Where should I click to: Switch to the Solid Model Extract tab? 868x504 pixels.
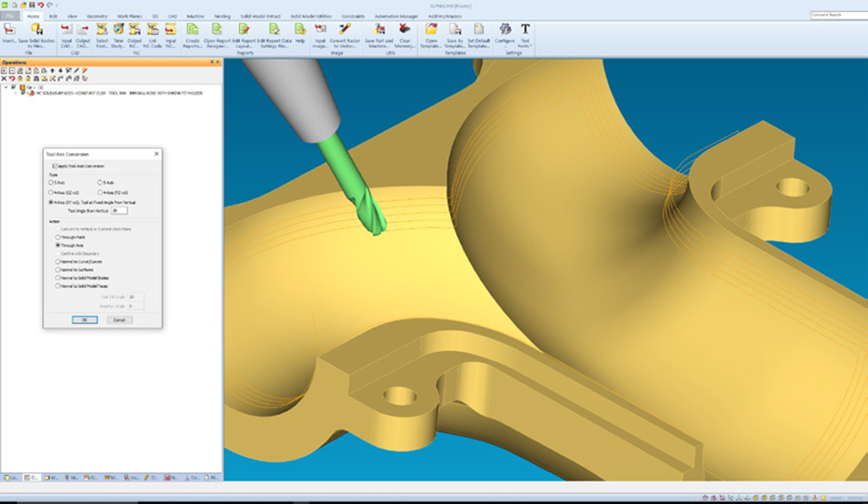(260, 16)
